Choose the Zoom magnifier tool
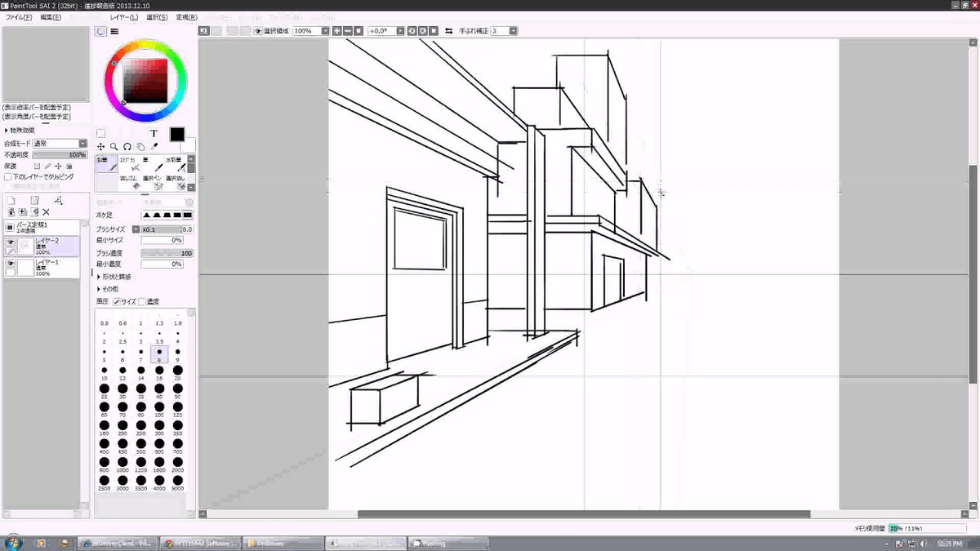Image resolution: width=980 pixels, height=551 pixels. point(114,147)
